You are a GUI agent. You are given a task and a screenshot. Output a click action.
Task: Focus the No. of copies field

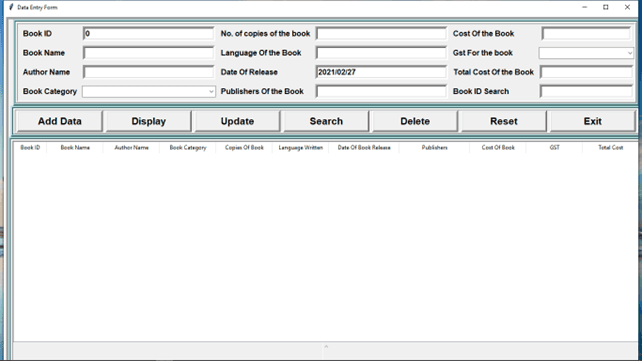coord(381,34)
